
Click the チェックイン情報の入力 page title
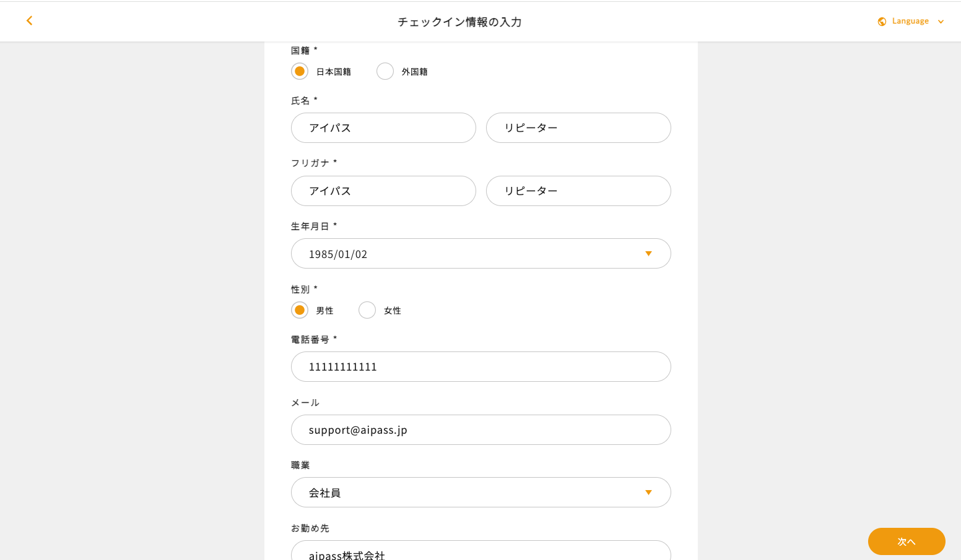tap(459, 22)
